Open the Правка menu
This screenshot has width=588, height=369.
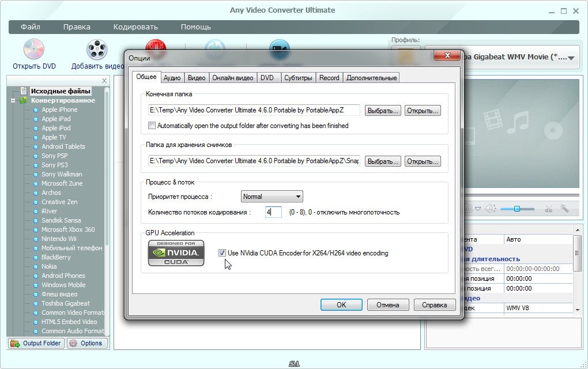77,27
